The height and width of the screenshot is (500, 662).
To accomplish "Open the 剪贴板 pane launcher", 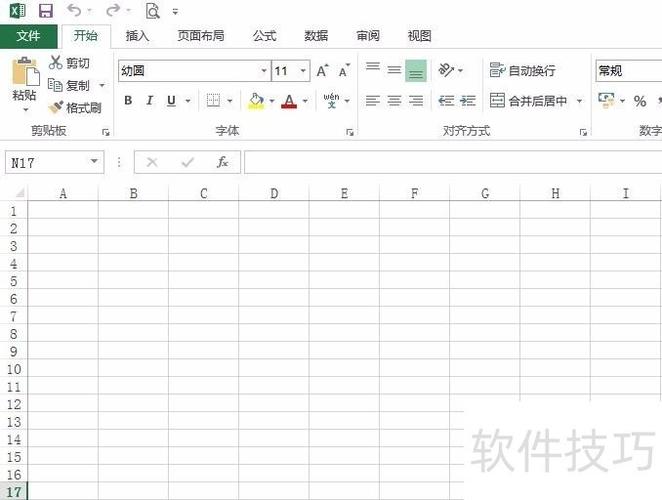I will pos(106,133).
